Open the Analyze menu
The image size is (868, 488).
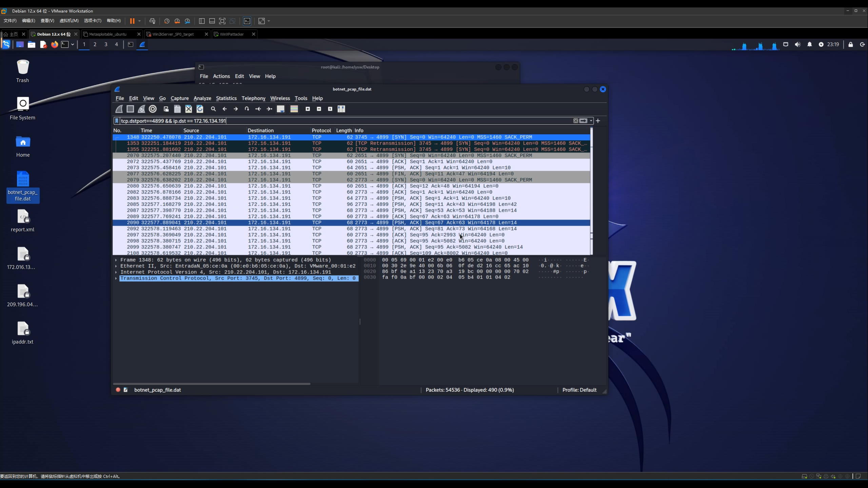point(202,98)
